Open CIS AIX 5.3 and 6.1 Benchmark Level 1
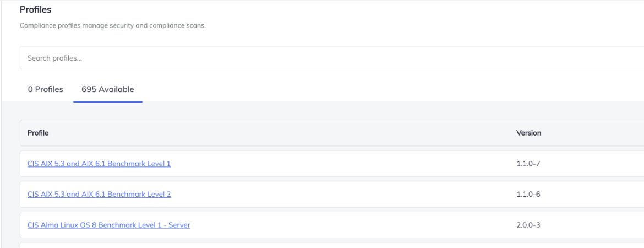 [x=99, y=164]
